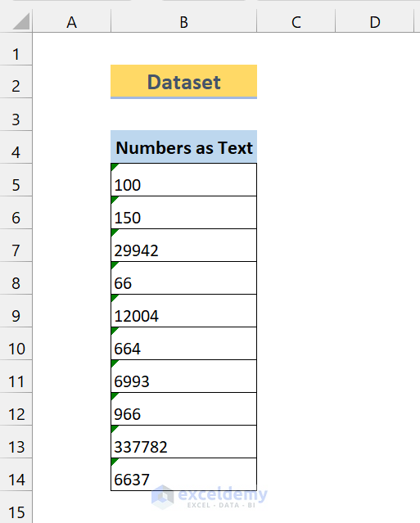Select column A header
The height and width of the screenshot is (523, 420).
coord(72,21)
